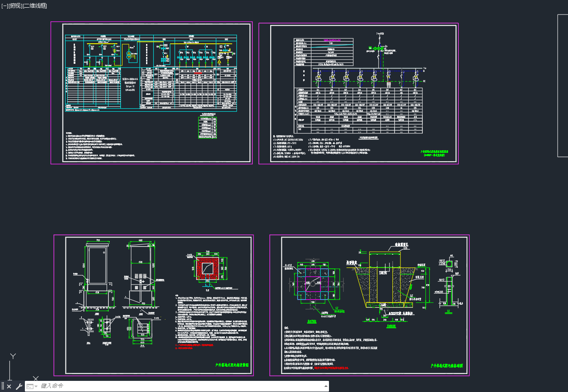The image size is (568, 392).
Task: Click the SCB11-800kVA transformer label text
Action: point(130,80)
